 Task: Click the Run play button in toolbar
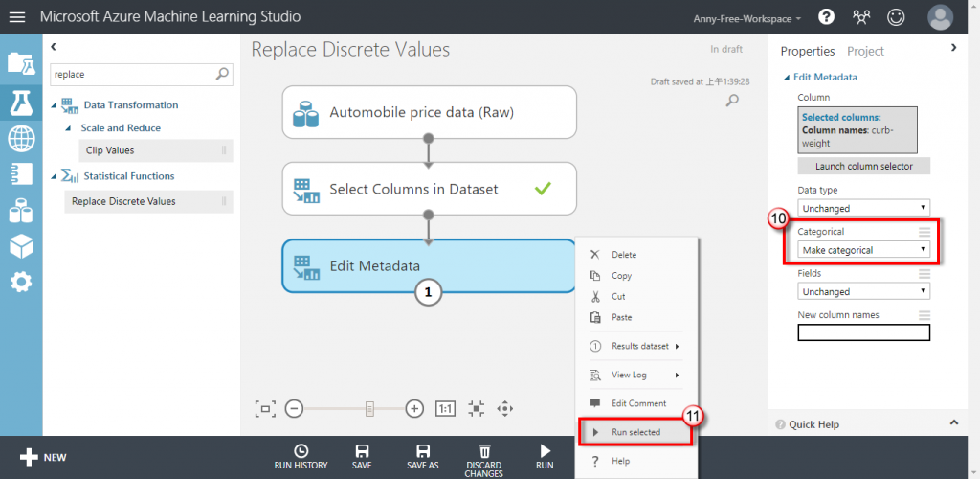point(545,457)
